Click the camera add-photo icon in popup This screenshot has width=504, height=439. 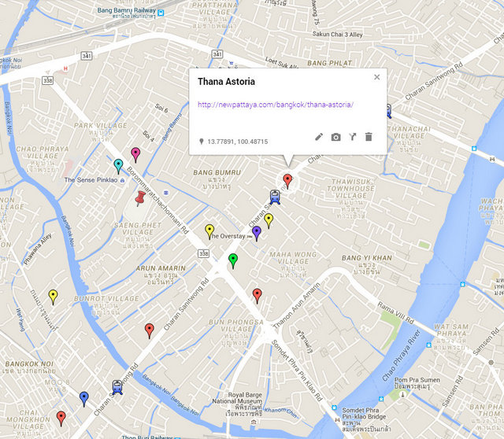[336, 137]
